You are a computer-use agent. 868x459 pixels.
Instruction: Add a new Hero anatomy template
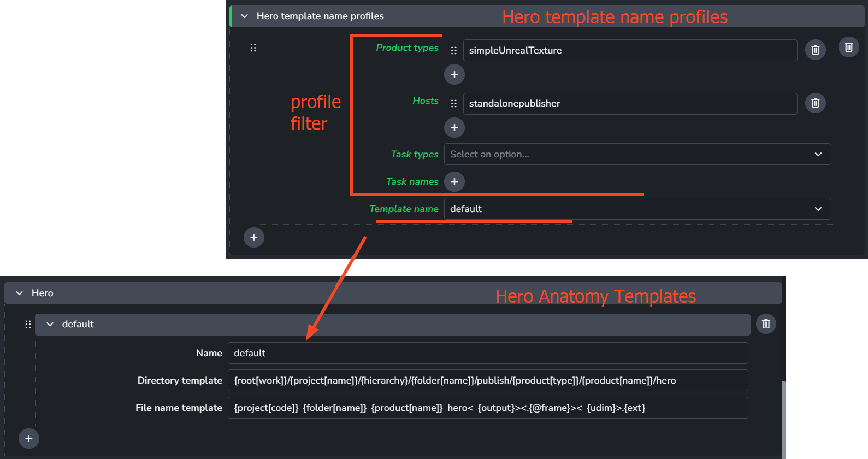(x=29, y=438)
